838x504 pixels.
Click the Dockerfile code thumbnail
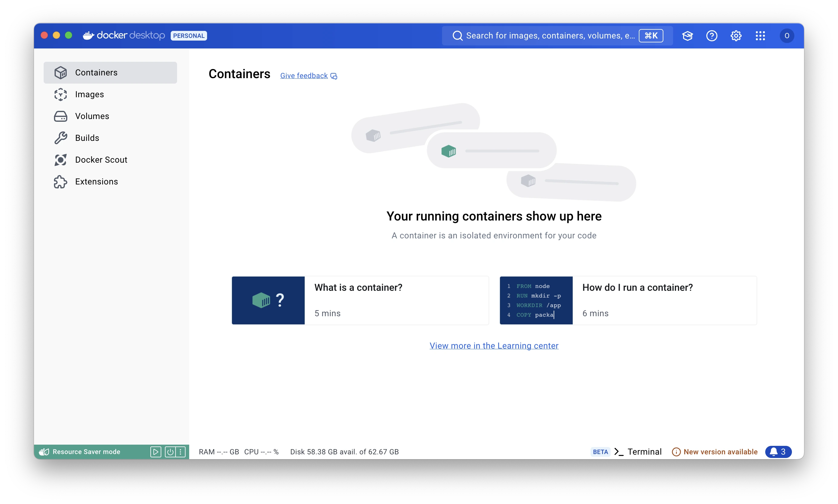coord(536,300)
